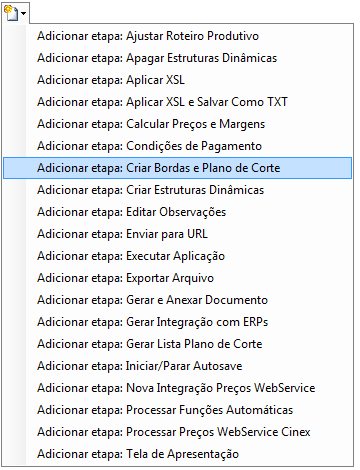Choose Enviar para URL step
The image size is (360, 470).
pyautogui.click(x=177, y=234)
